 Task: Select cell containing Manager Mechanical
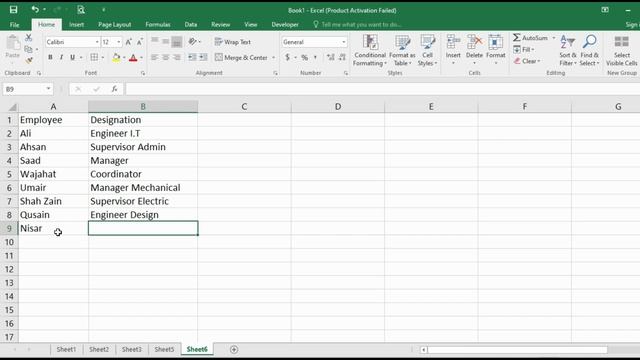point(143,187)
